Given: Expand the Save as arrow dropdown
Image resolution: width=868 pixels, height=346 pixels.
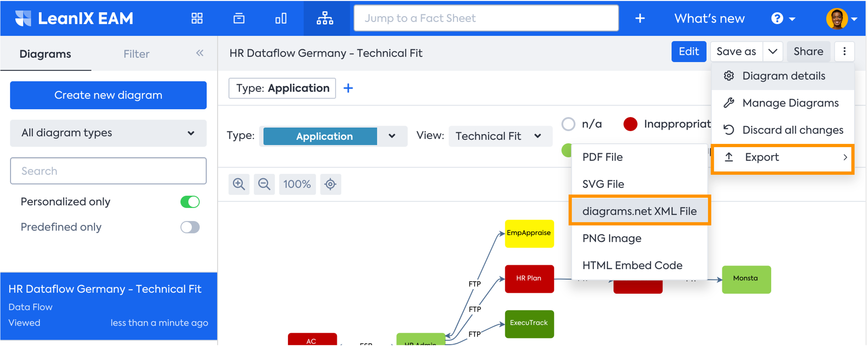Looking at the screenshot, I should click(x=773, y=52).
